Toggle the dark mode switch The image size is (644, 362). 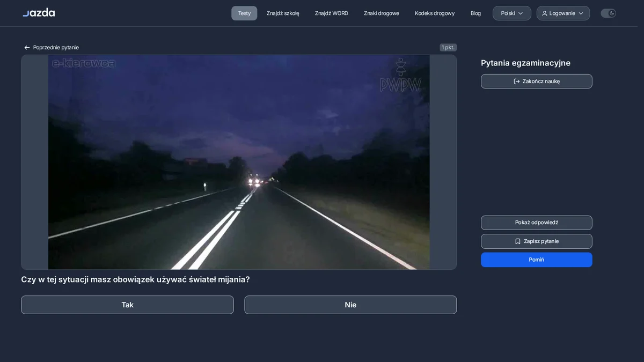pyautogui.click(x=608, y=13)
